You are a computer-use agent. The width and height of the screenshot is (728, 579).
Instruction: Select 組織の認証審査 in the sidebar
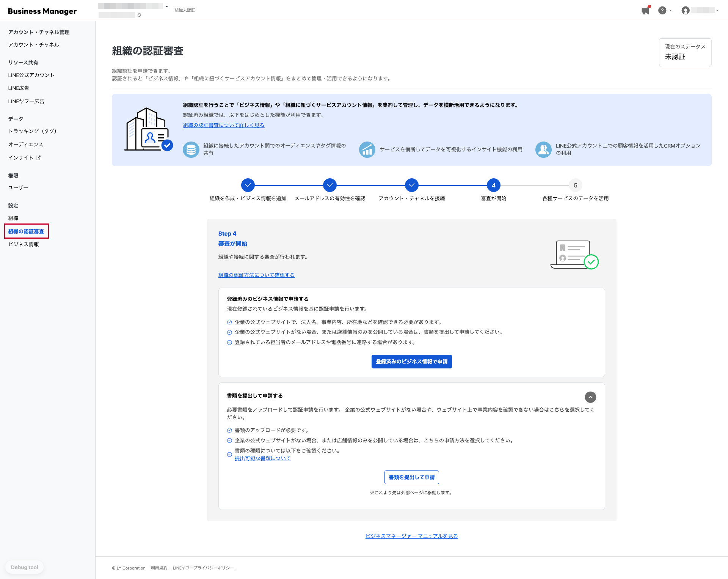(x=26, y=231)
